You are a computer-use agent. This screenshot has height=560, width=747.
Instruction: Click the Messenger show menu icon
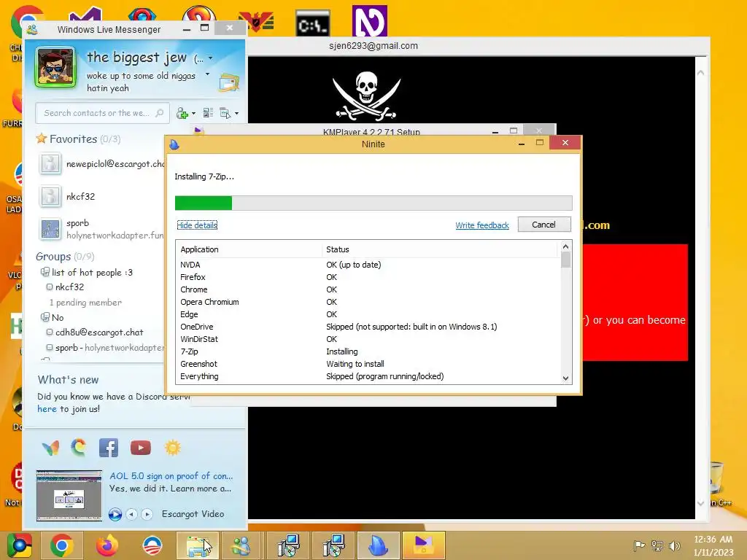click(225, 113)
